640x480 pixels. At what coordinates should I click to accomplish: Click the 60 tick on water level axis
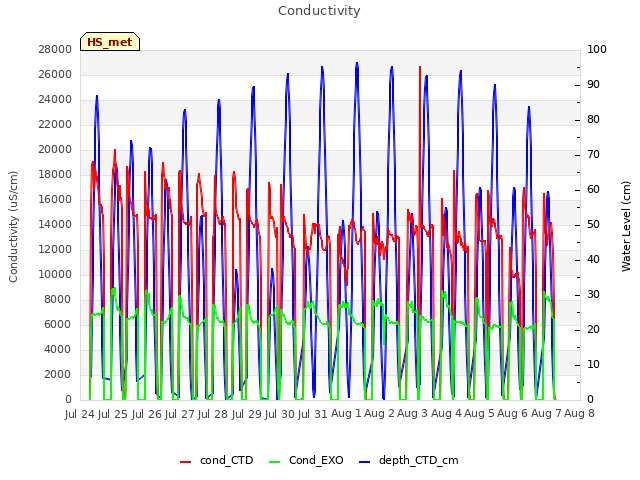coord(593,189)
